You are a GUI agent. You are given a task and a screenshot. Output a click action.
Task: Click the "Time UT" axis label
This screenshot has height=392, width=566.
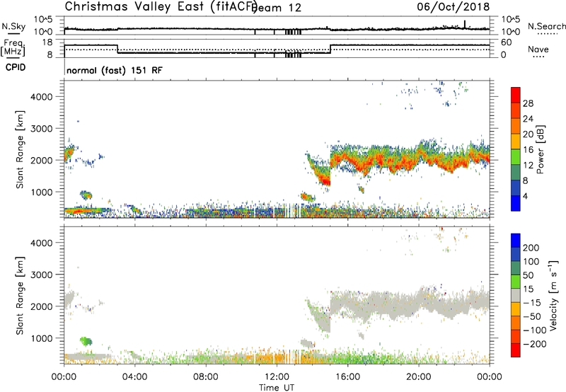(x=277, y=387)
